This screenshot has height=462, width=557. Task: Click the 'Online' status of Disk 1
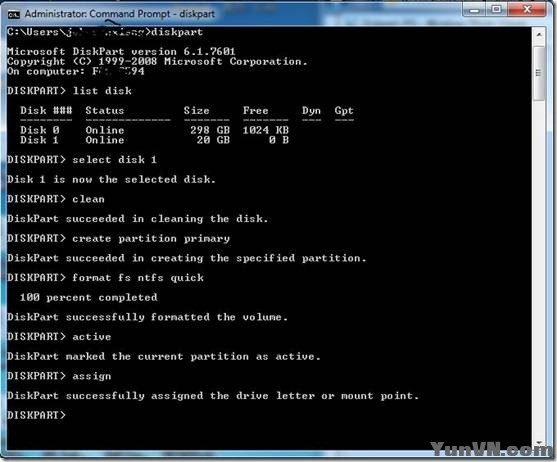pyautogui.click(x=104, y=140)
